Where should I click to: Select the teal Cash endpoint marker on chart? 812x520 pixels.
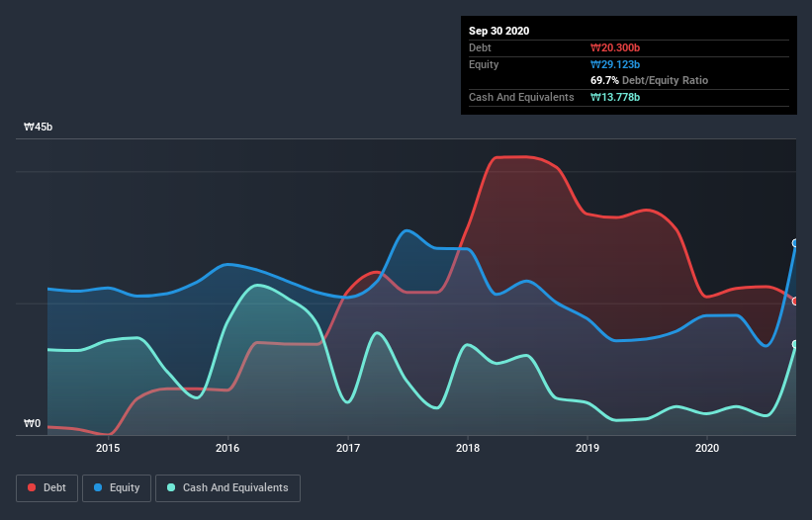pyautogui.click(x=795, y=344)
